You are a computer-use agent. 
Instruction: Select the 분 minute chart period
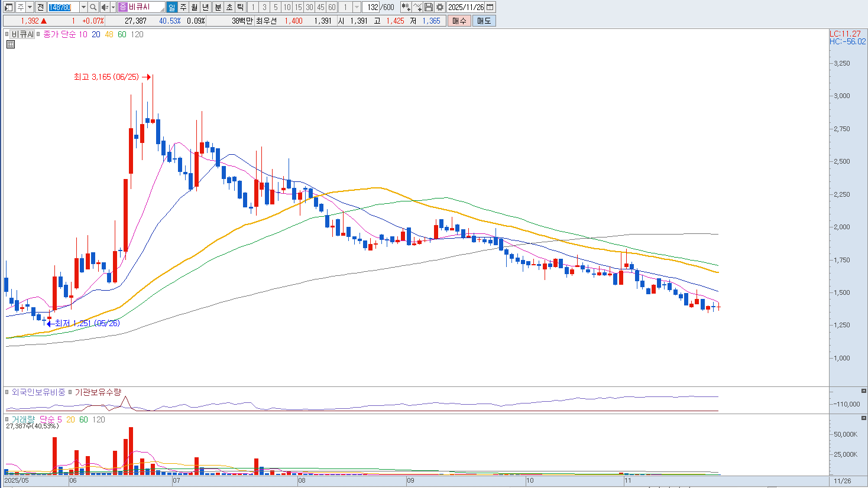click(218, 7)
